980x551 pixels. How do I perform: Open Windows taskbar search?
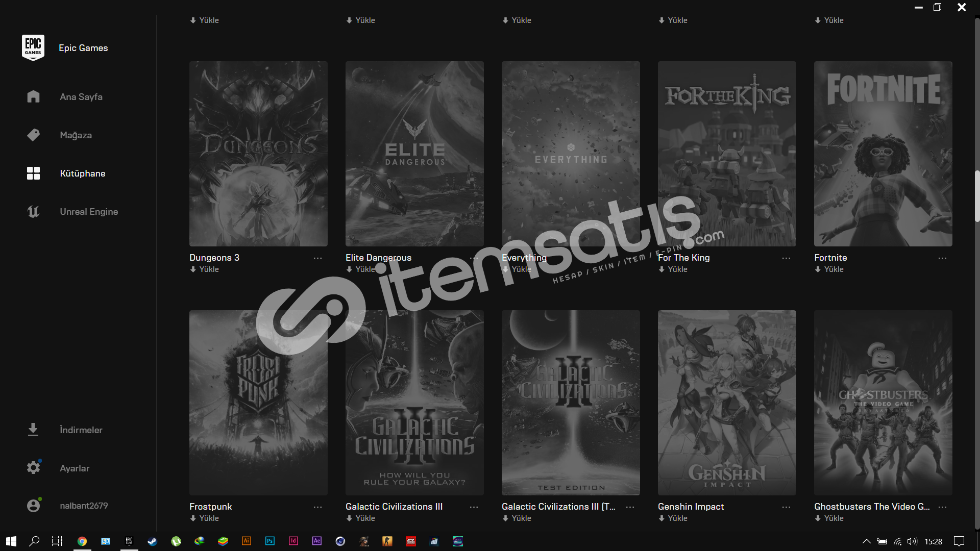pos(34,541)
